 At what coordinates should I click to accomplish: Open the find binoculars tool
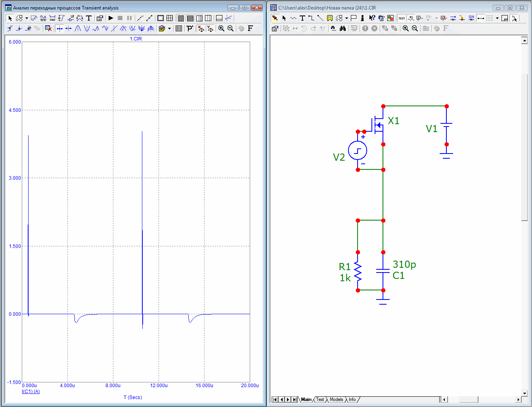[343, 29]
